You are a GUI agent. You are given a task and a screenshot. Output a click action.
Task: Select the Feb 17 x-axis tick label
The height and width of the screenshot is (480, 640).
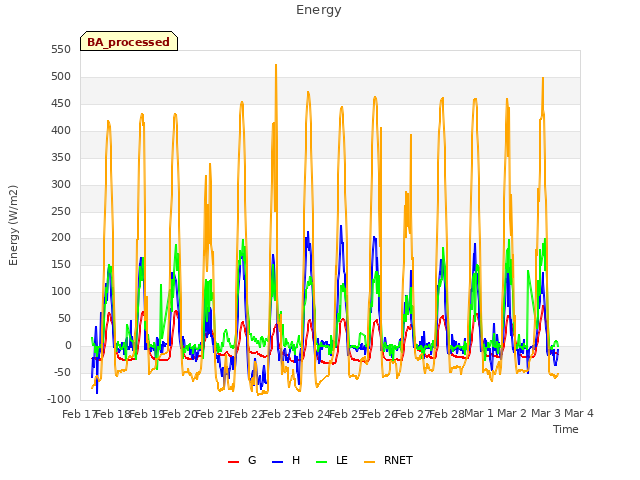(x=79, y=414)
